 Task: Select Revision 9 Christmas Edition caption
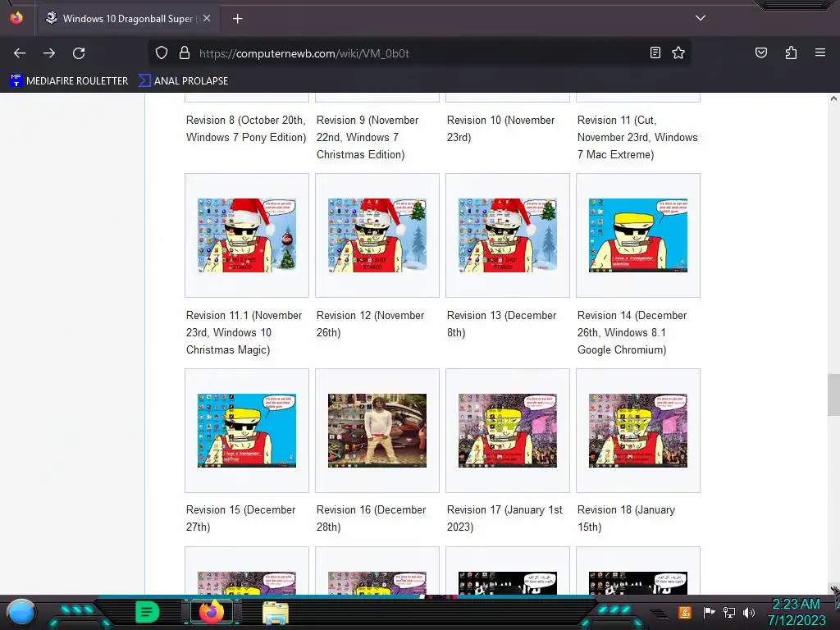click(367, 137)
